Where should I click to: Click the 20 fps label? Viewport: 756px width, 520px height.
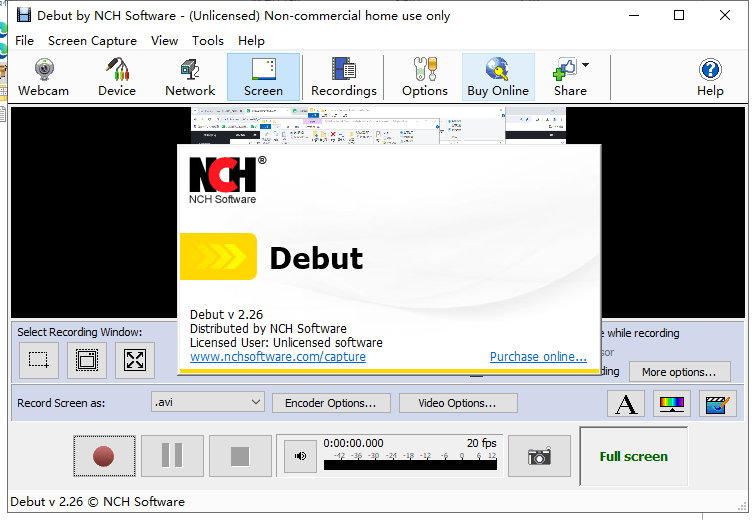[481, 443]
